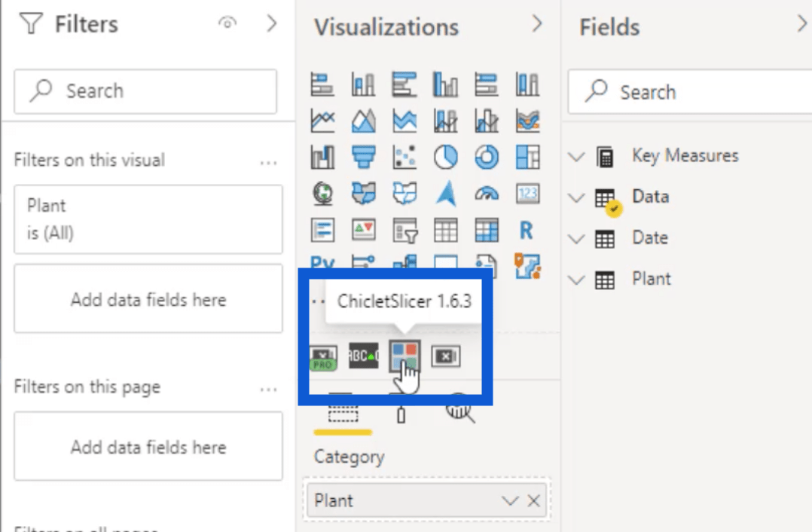The height and width of the screenshot is (532, 812).
Task: Select the waterfall chart visual
Action: tap(322, 157)
